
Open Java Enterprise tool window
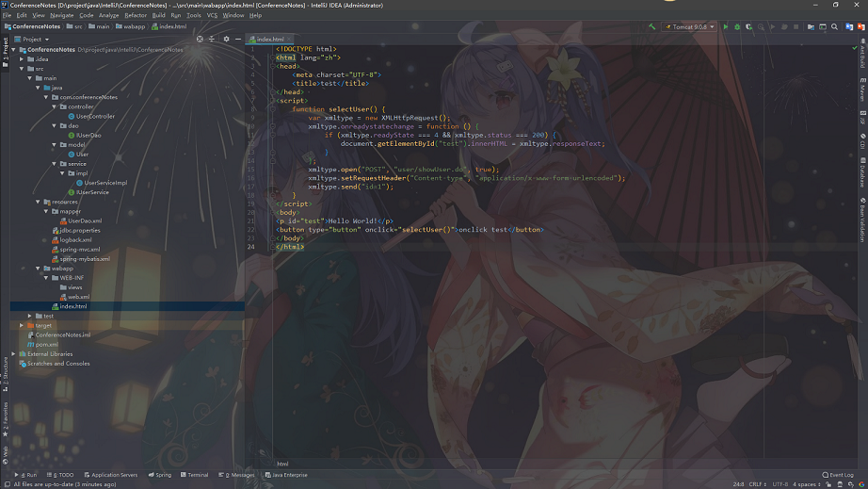click(286, 475)
